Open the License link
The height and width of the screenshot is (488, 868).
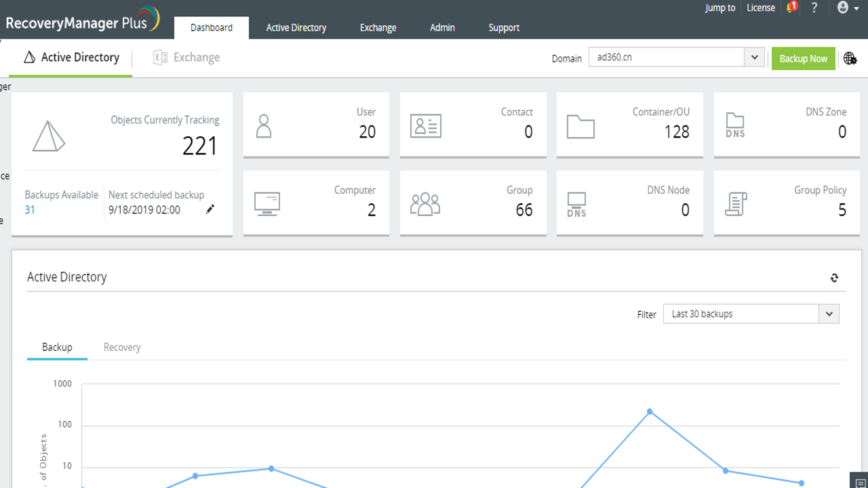coord(760,7)
